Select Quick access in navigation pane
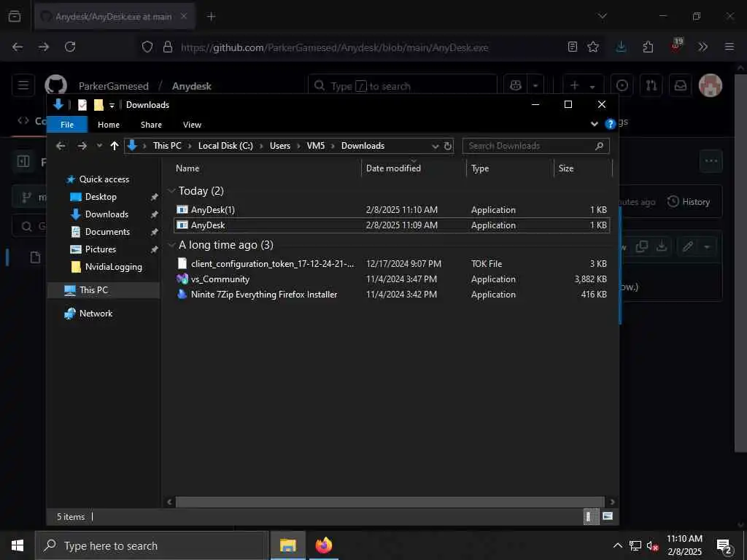 104,179
